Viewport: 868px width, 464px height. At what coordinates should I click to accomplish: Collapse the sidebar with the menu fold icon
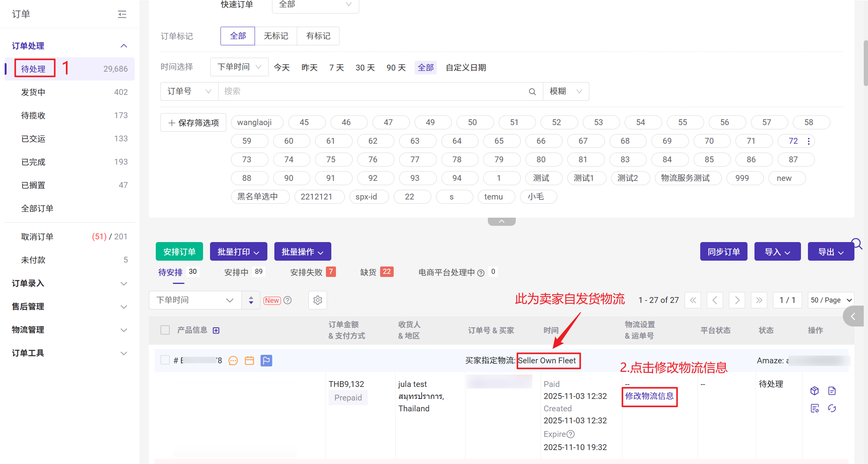[122, 14]
